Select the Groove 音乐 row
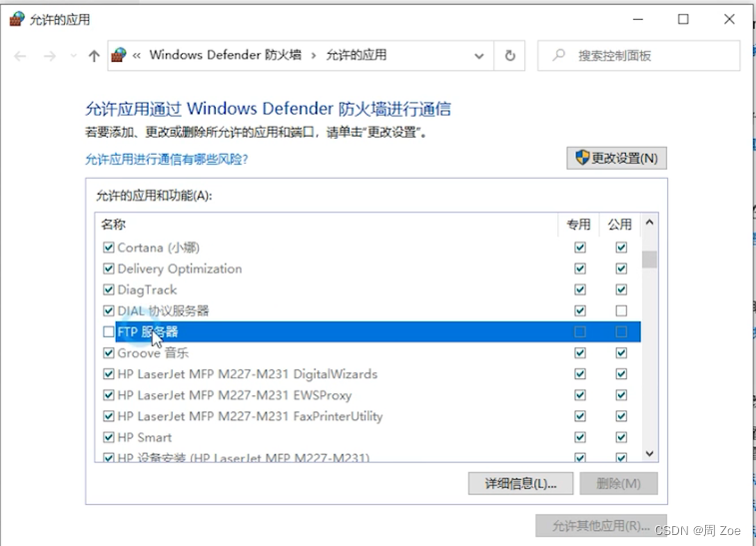The image size is (756, 546). click(369, 352)
